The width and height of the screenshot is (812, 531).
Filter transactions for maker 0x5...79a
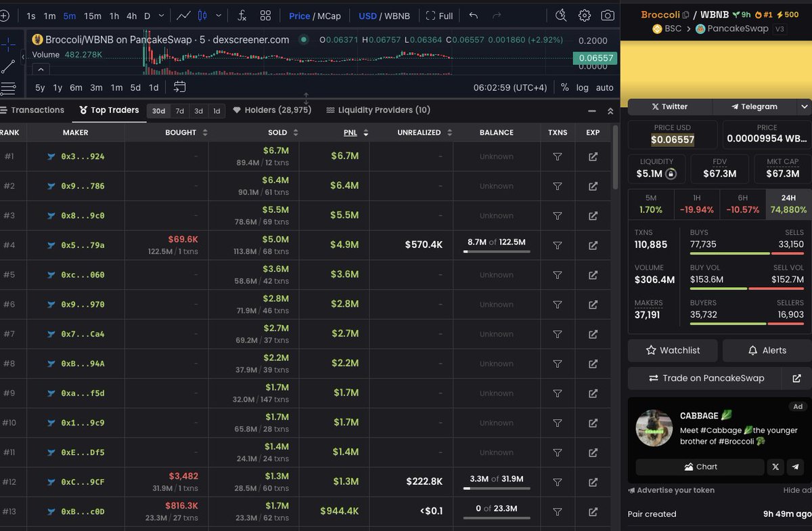(x=558, y=245)
